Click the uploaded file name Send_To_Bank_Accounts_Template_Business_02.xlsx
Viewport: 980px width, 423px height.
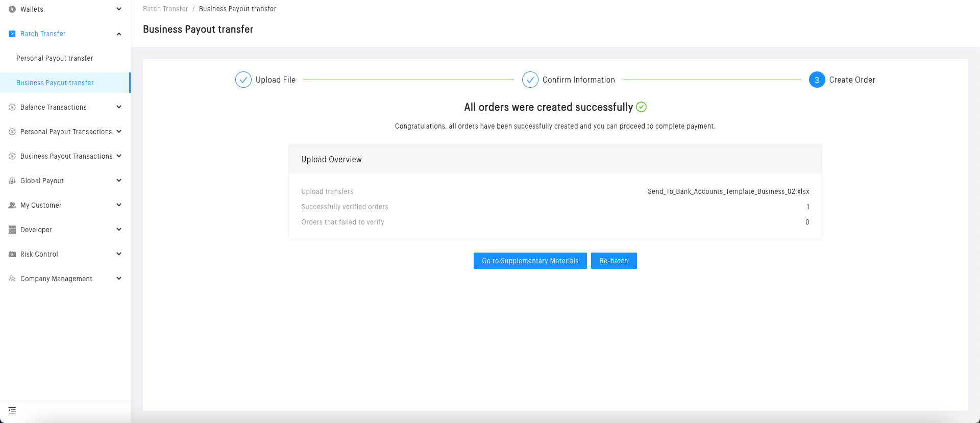728,191
